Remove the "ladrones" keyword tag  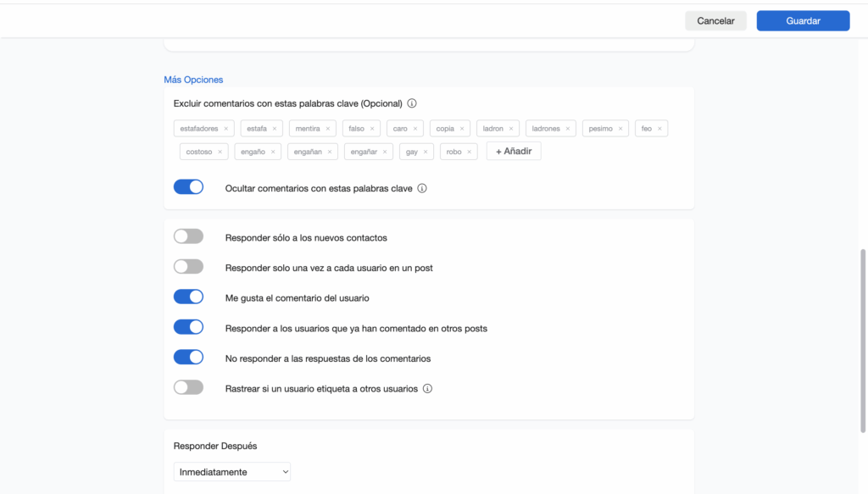(568, 129)
